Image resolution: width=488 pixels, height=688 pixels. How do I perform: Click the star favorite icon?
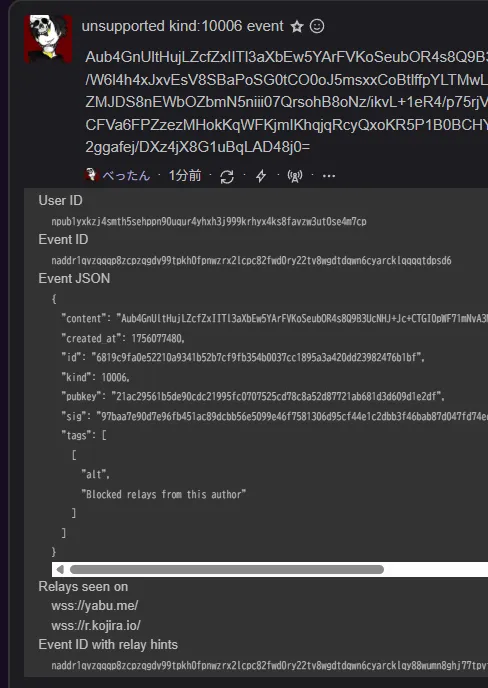click(x=297, y=27)
